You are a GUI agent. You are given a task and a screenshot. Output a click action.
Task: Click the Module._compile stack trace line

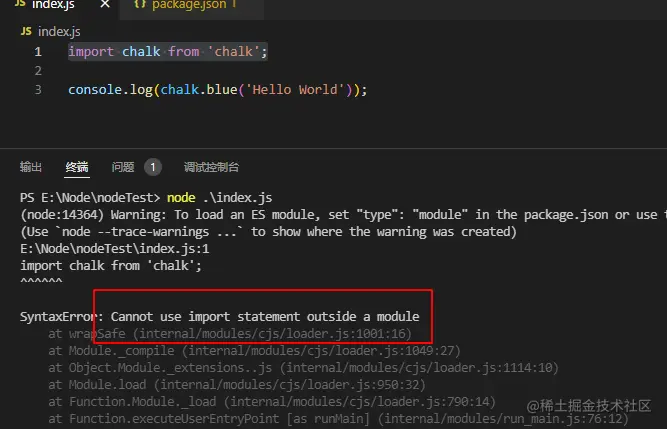click(x=254, y=351)
